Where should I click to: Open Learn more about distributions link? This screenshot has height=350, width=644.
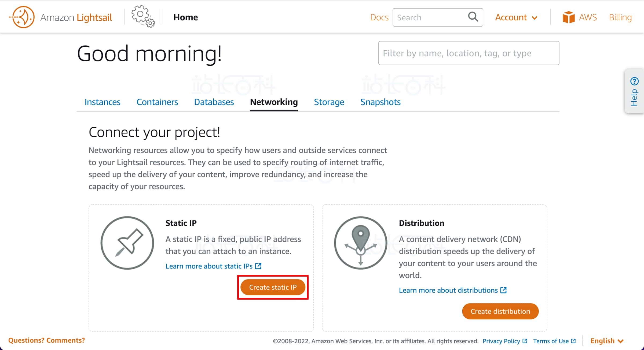coord(448,290)
